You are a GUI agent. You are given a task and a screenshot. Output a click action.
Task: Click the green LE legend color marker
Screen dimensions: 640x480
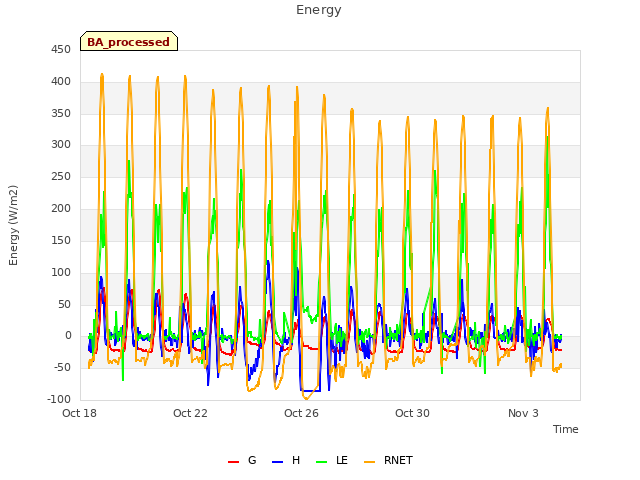[x=322, y=462]
